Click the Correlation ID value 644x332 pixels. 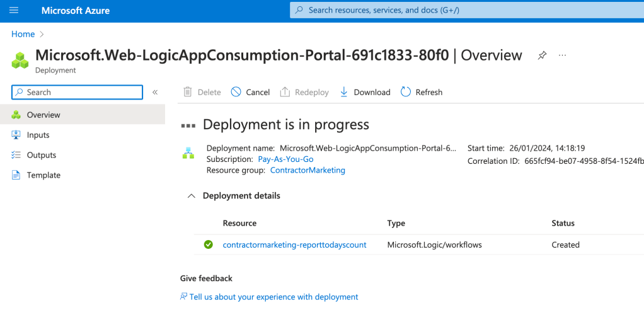(584, 161)
